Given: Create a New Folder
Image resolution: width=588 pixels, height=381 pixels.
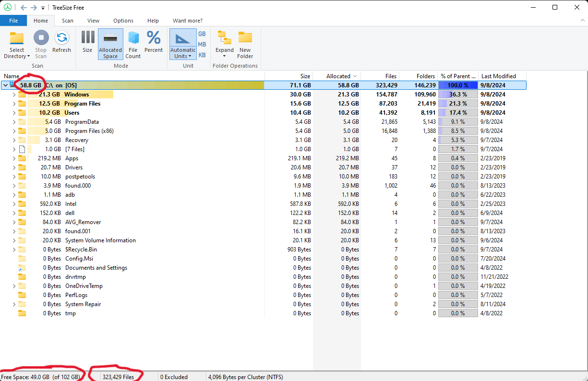Looking at the screenshot, I should (x=245, y=45).
